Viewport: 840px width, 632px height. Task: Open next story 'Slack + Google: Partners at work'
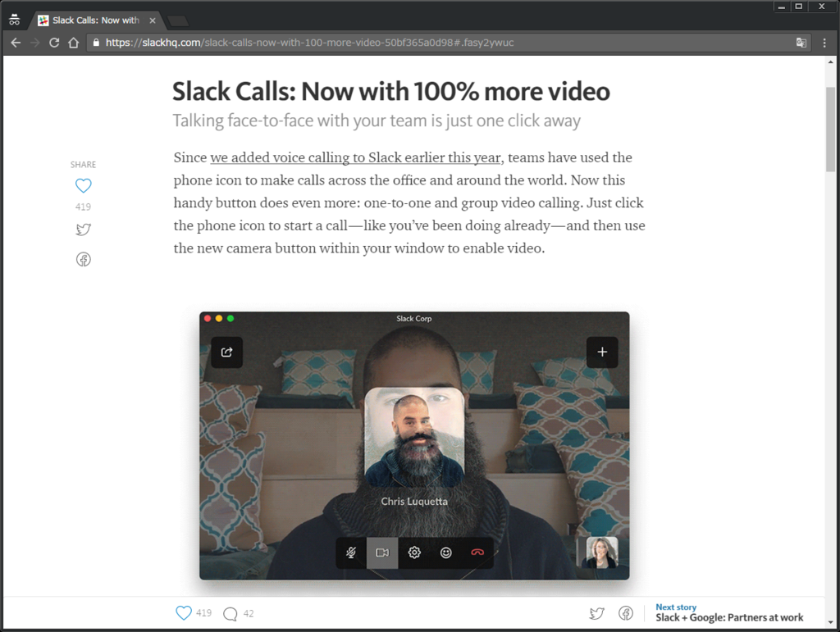[x=729, y=617]
